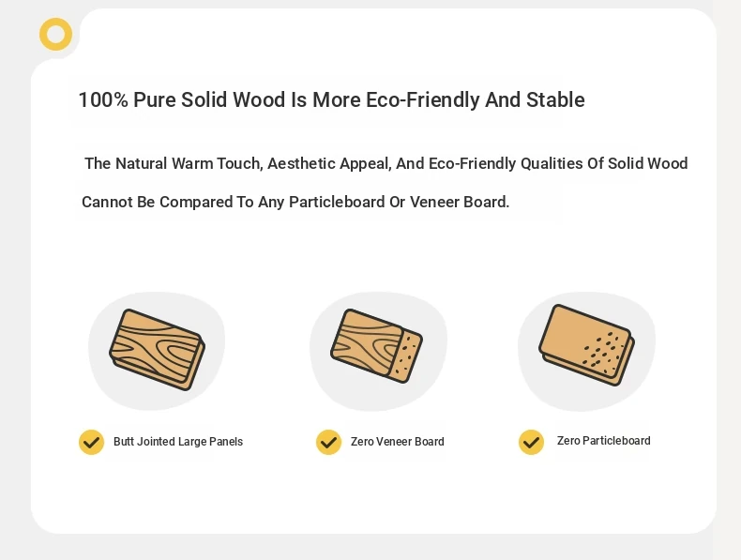Click checkmark next to Zero Veneer Board

click(328, 443)
